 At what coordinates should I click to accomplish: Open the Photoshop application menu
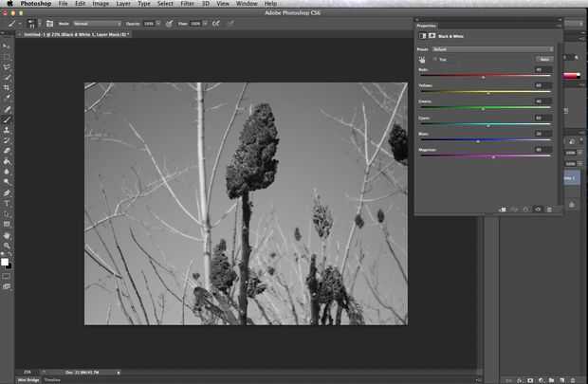36,4
